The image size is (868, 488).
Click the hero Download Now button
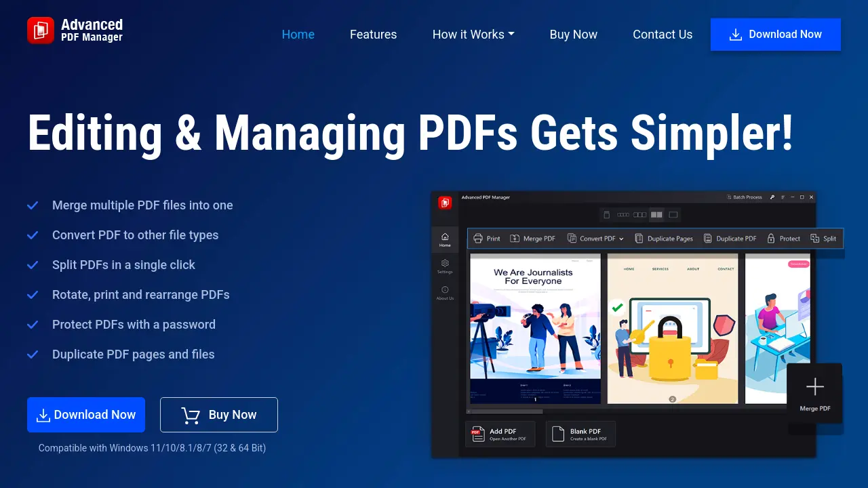coord(86,415)
